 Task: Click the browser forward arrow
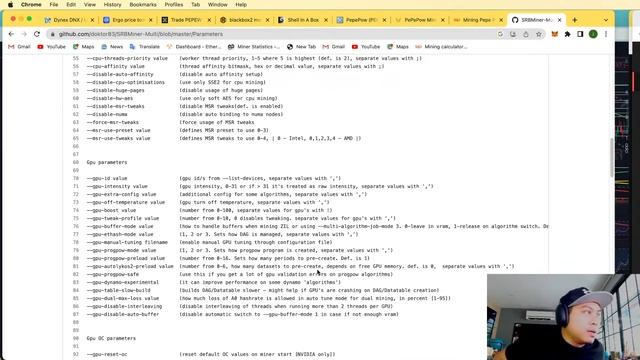pos(24,34)
